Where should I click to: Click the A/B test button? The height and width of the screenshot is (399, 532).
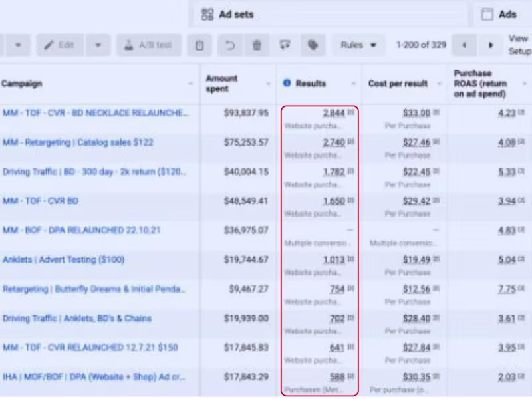(148, 45)
